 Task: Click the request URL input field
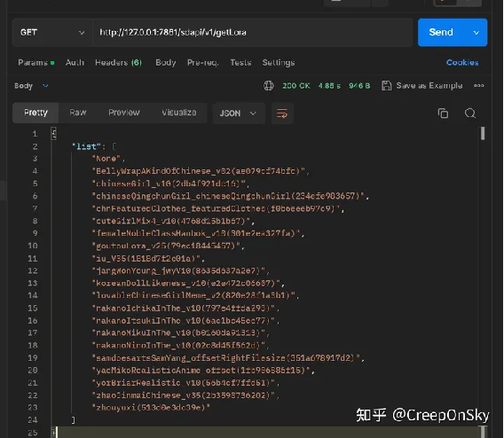(x=252, y=33)
